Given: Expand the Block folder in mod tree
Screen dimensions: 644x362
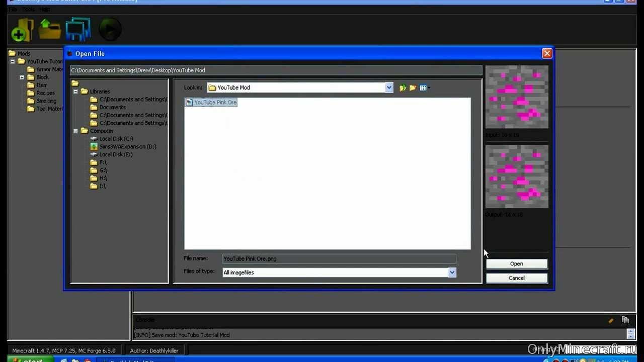Looking at the screenshot, I should pyautogui.click(x=22, y=77).
